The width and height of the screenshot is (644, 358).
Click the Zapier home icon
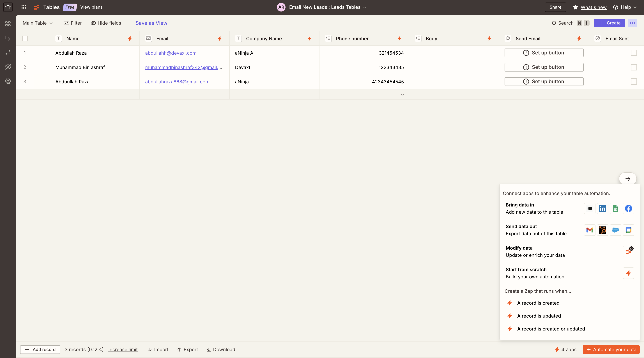8,7
